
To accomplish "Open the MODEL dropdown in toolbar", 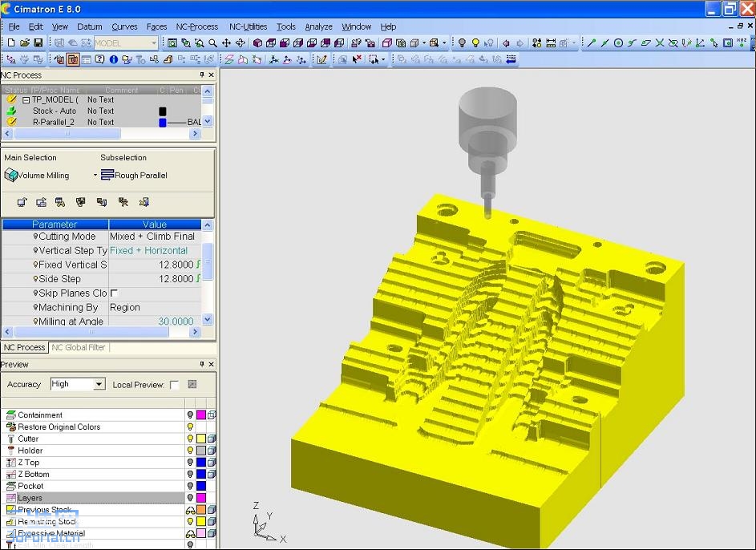I will (154, 43).
